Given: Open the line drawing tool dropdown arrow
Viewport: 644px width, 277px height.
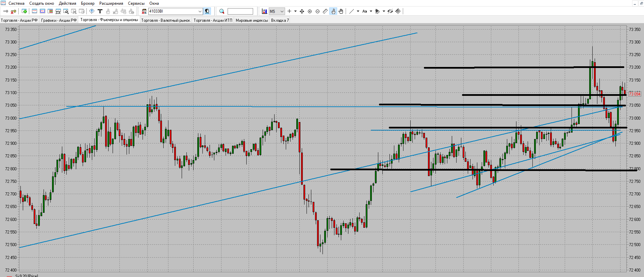Looking at the screenshot, I should point(358,12).
